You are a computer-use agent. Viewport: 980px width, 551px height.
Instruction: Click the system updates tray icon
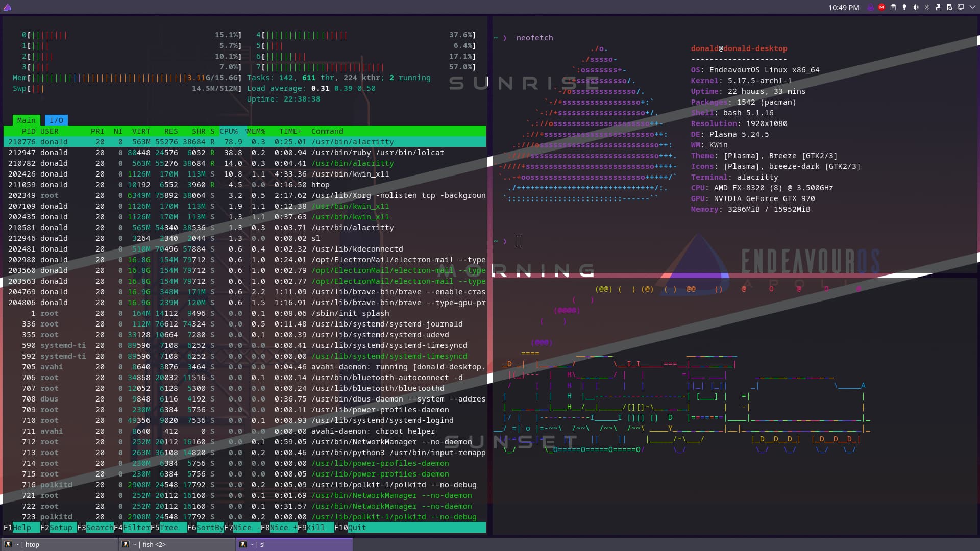949,7
